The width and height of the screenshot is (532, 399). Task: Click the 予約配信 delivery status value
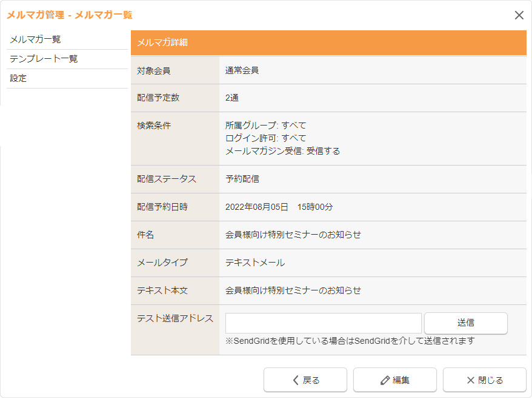(x=242, y=179)
